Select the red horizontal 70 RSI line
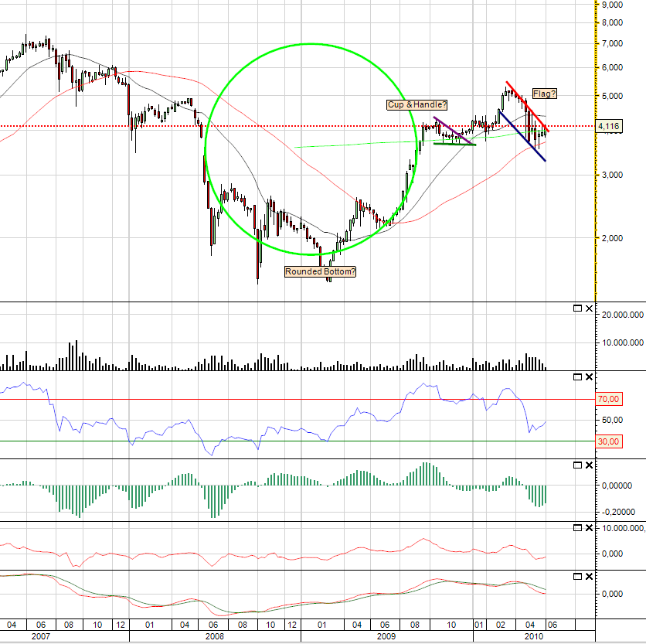 point(297,399)
